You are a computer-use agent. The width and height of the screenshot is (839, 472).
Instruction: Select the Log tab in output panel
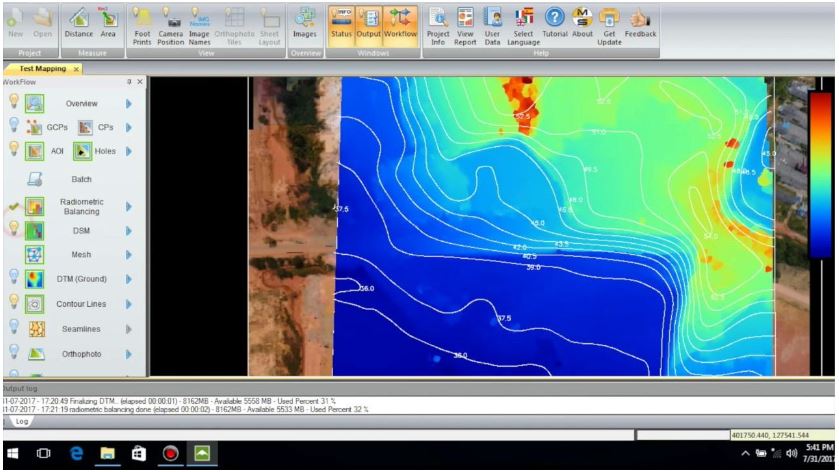coord(20,423)
